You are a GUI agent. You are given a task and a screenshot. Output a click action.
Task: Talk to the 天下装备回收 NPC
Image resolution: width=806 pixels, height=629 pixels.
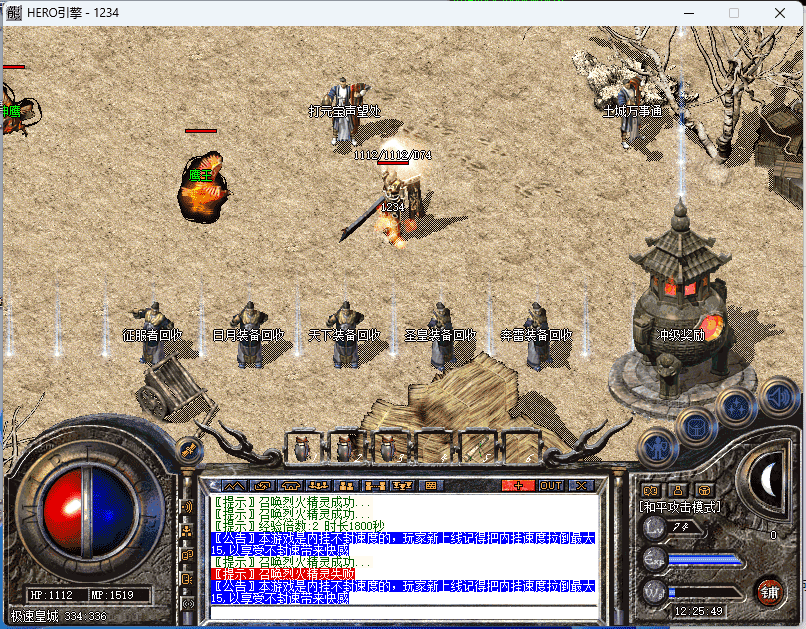pyautogui.click(x=344, y=335)
